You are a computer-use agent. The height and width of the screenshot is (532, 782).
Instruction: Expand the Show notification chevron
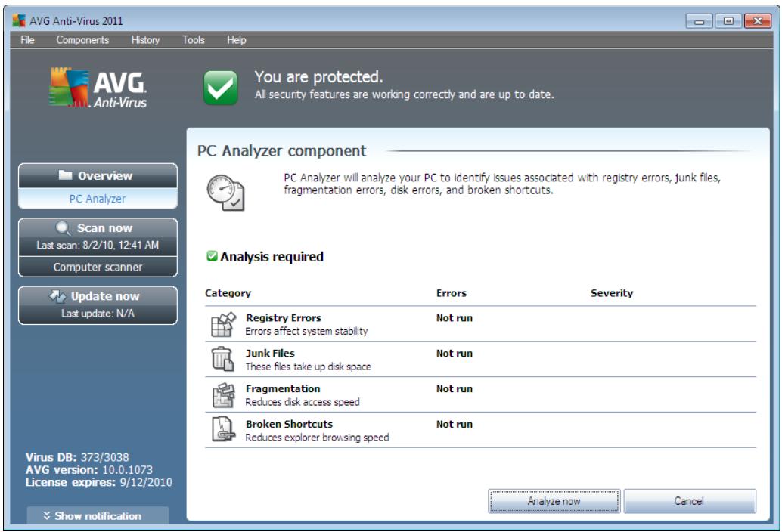[x=46, y=515]
